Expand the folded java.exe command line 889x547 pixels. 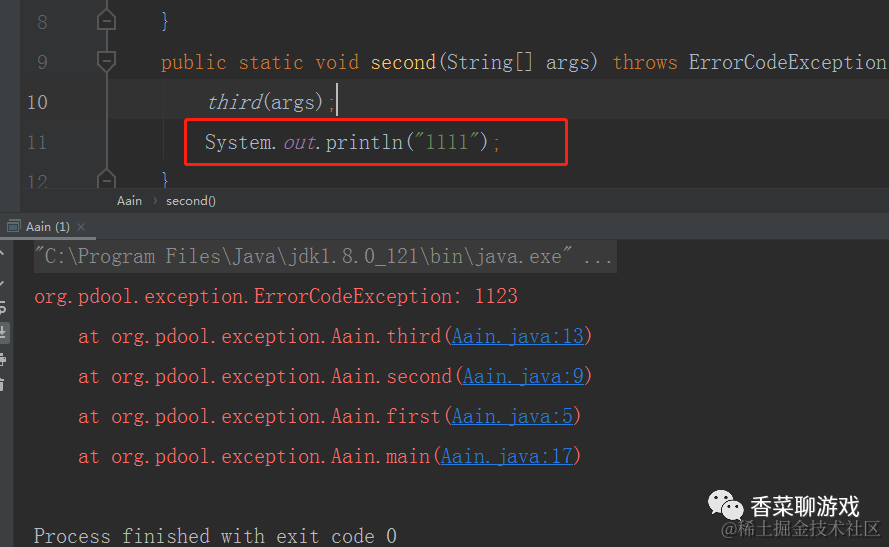point(325,257)
